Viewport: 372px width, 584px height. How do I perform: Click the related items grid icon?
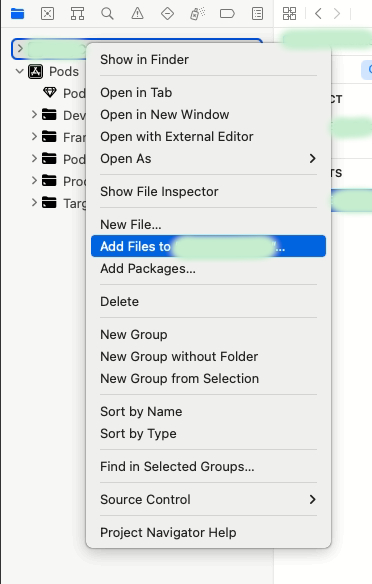tap(289, 14)
